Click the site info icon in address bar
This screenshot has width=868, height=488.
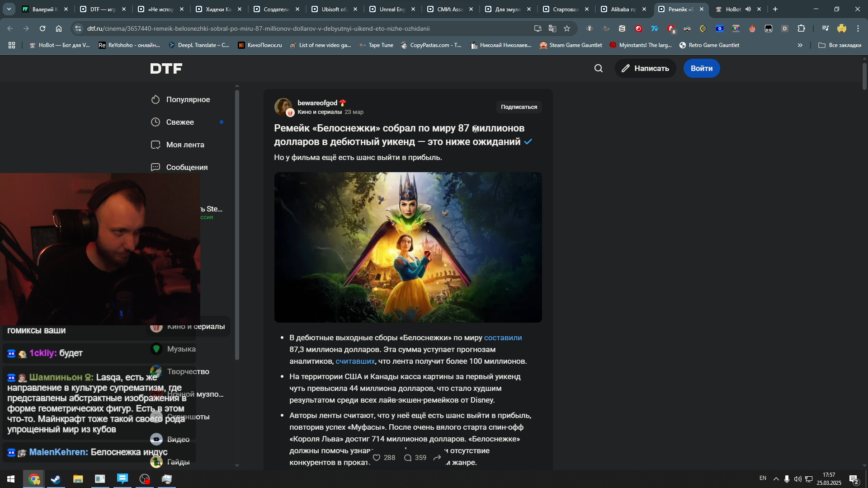[78, 28]
